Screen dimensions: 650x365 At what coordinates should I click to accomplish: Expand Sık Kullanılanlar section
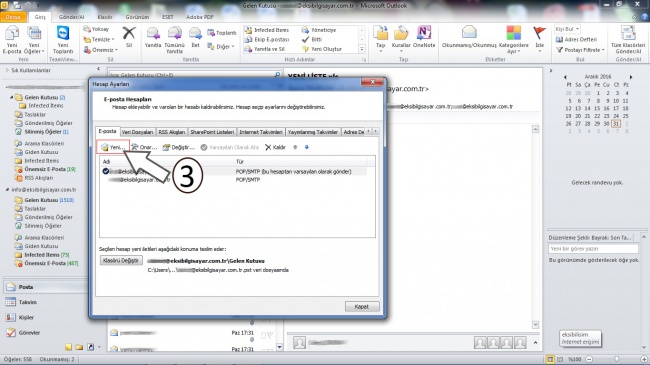(7, 71)
